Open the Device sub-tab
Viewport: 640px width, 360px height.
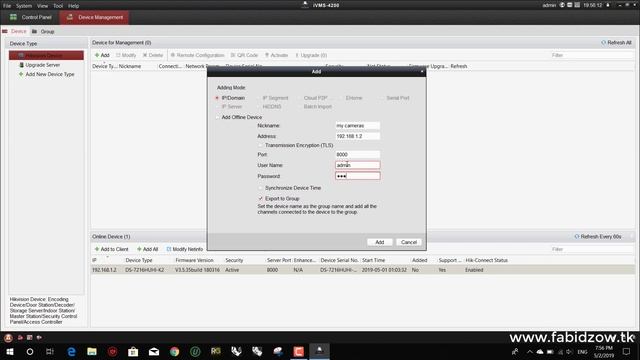[x=15, y=31]
